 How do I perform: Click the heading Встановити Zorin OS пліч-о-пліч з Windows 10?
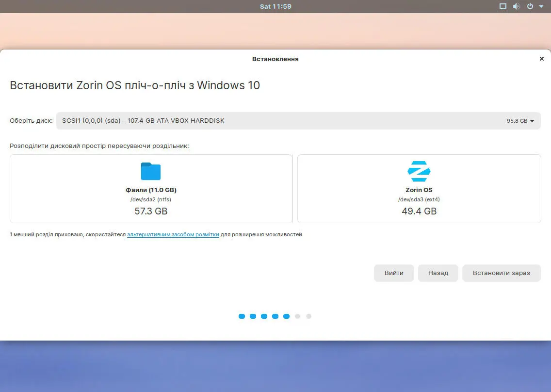click(135, 85)
